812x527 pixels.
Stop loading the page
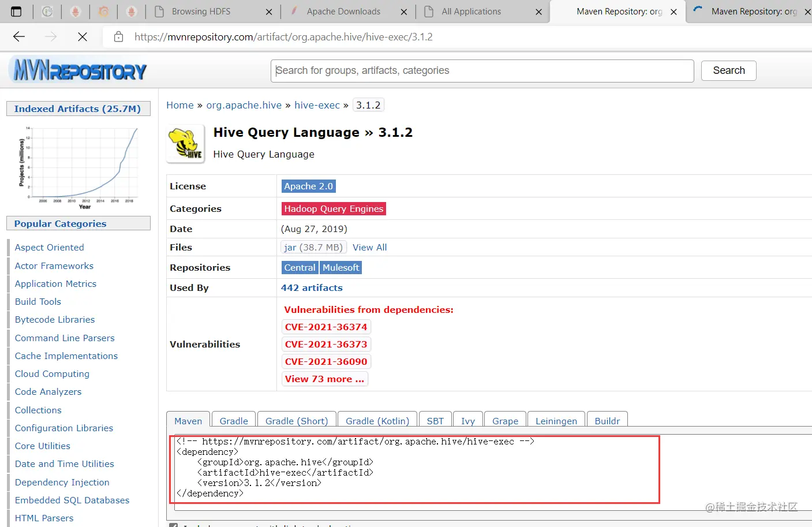(x=83, y=37)
